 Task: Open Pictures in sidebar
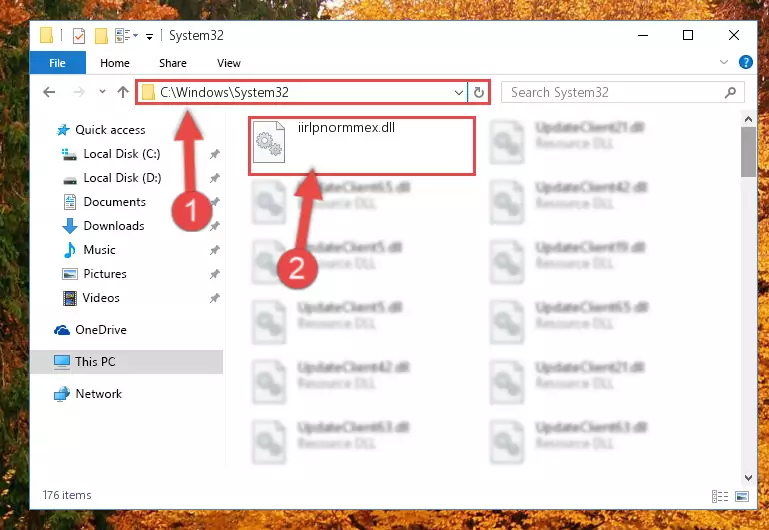(105, 274)
